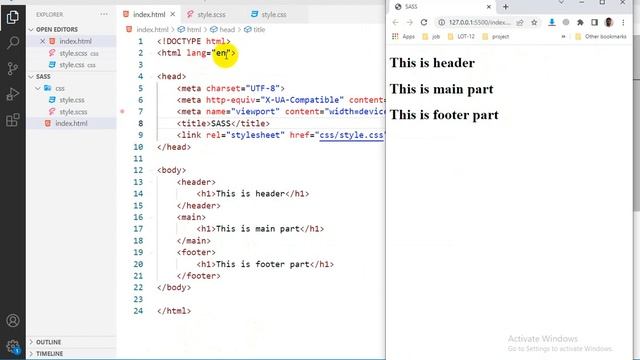Screen dimensions: 640x360
Task: Open Chrome downloads arrow icon
Action: [x=551, y=22]
